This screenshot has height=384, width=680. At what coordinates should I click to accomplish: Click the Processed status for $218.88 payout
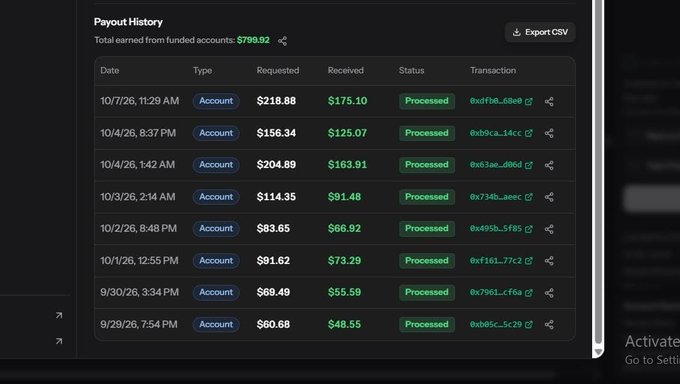coord(427,101)
